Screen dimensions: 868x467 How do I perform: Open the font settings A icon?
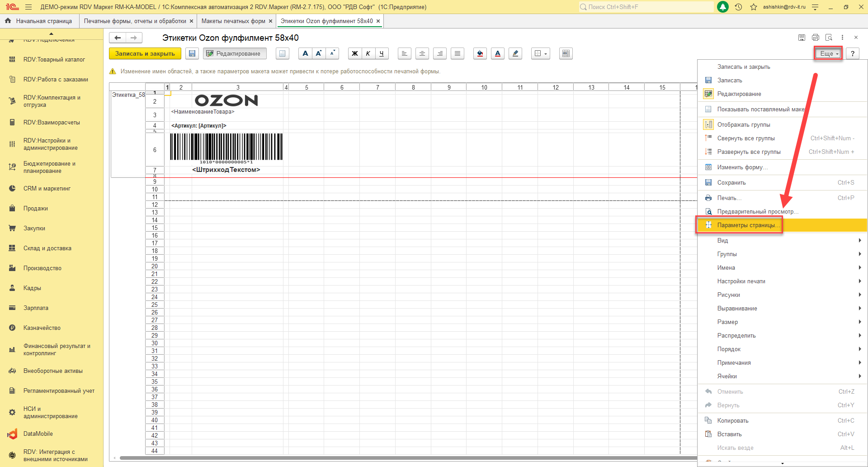pos(305,53)
